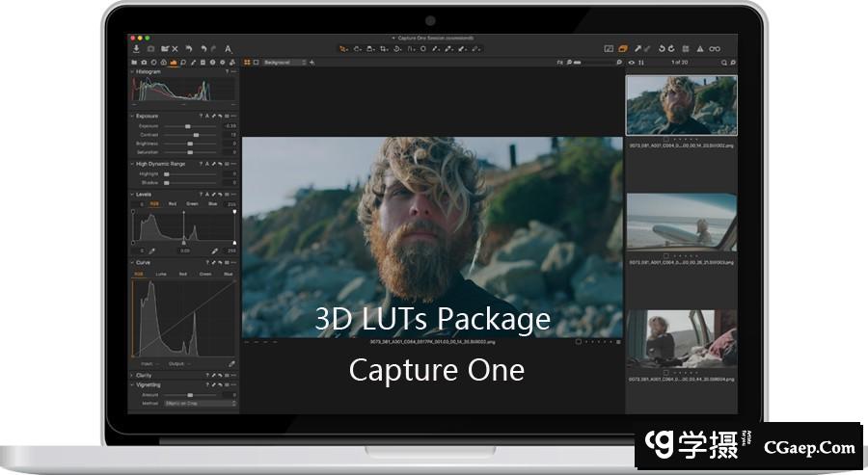Open the Library folder tool tab
The width and height of the screenshot is (868, 475).
click(134, 62)
